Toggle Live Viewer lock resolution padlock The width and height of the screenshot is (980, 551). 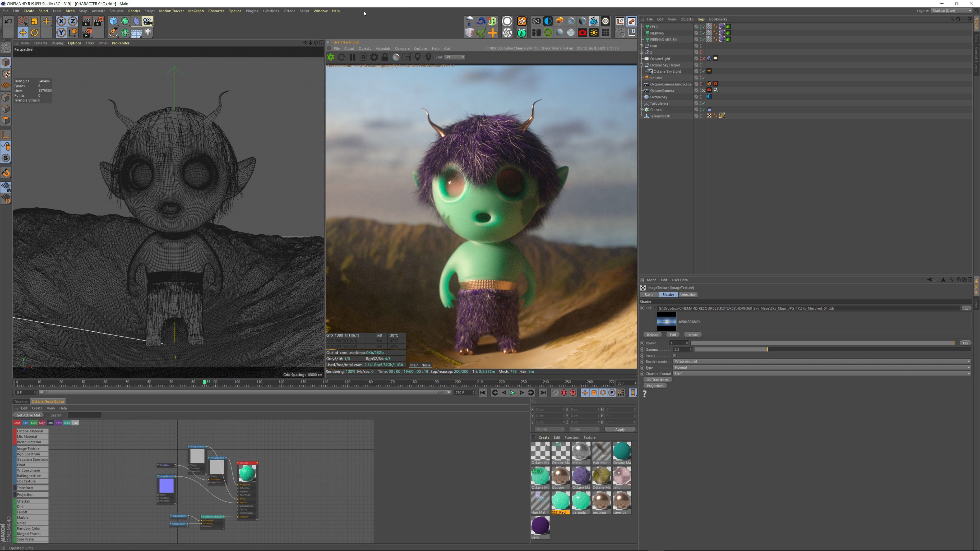[385, 57]
